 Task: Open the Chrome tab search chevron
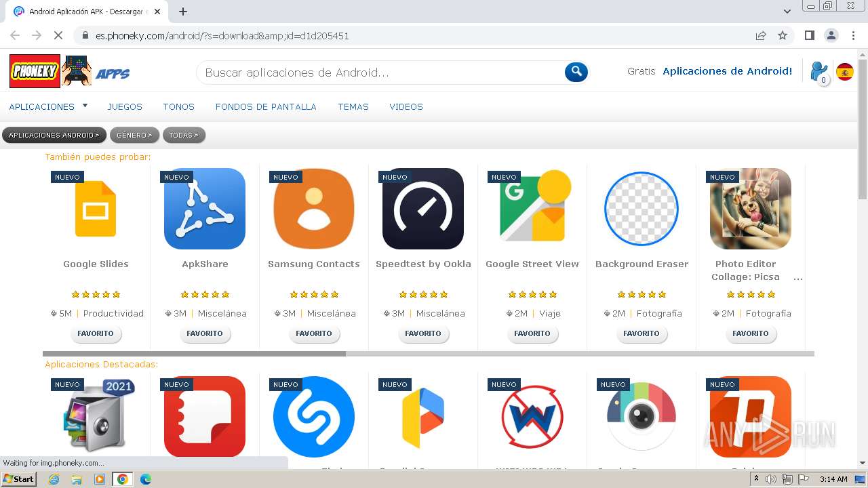coord(787,12)
